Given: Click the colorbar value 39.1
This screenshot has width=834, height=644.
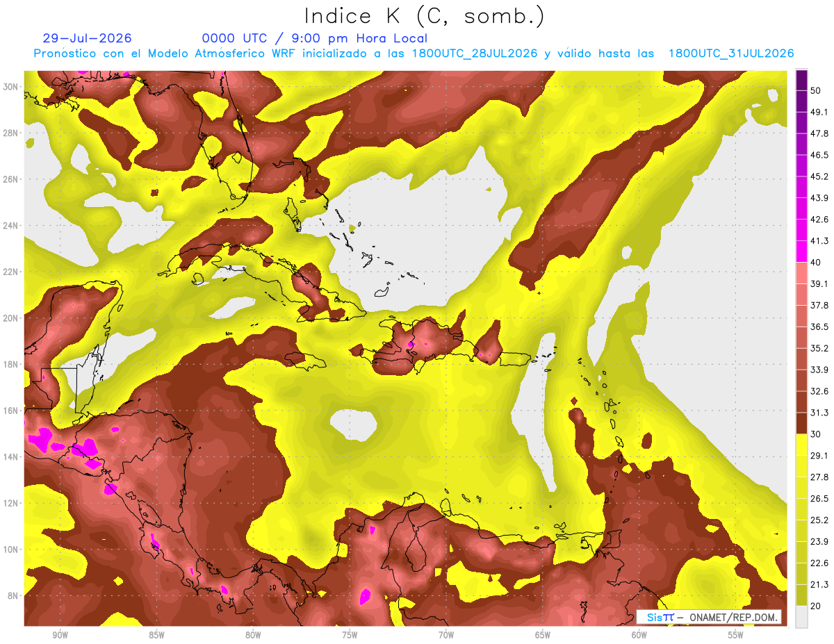Looking at the screenshot, I should click(x=819, y=283).
